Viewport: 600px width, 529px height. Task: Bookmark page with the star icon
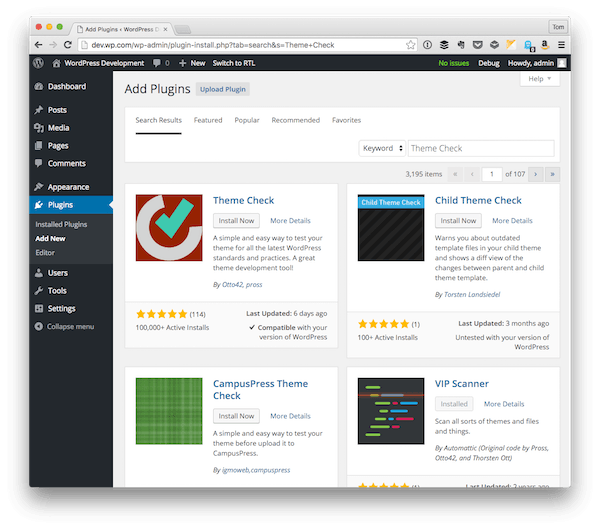(411, 45)
